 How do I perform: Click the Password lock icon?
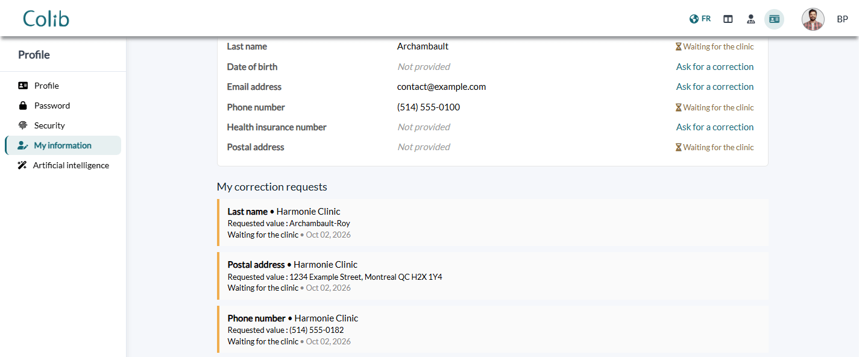tap(23, 106)
